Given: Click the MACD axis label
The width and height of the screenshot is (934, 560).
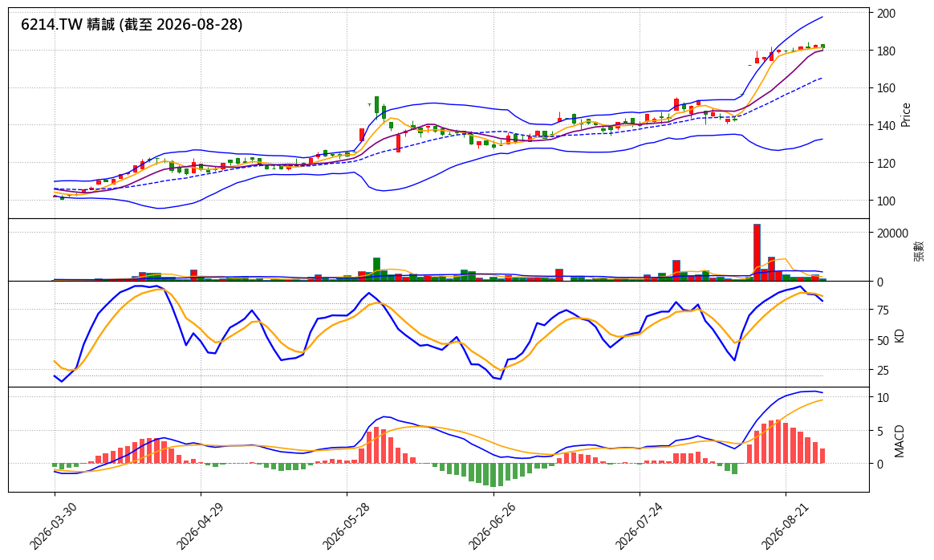Looking at the screenshot, I should coord(899,440).
